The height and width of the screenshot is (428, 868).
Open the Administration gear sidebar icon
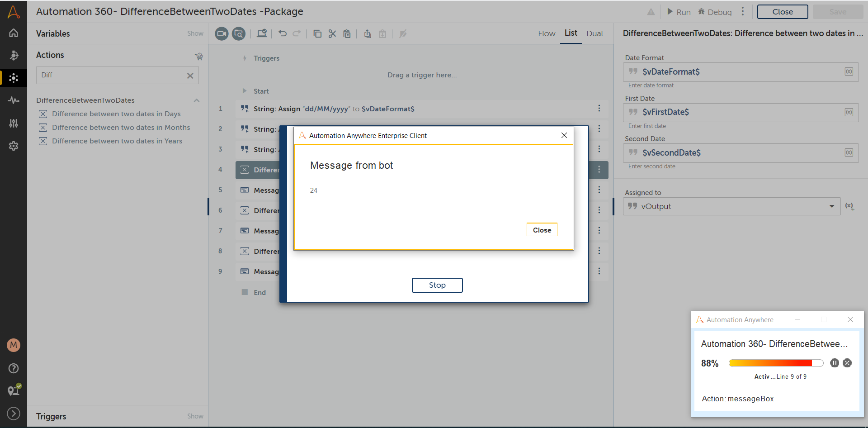(x=14, y=146)
